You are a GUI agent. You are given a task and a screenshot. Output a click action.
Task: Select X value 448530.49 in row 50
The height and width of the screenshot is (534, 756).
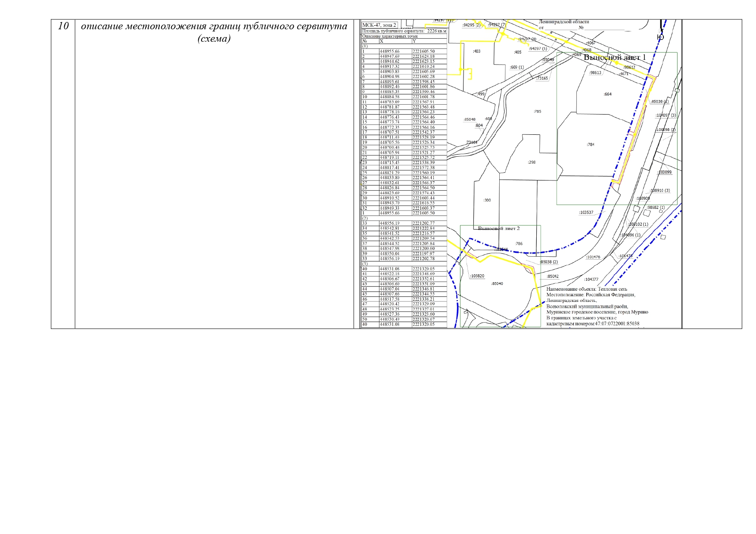pyautogui.click(x=389, y=319)
